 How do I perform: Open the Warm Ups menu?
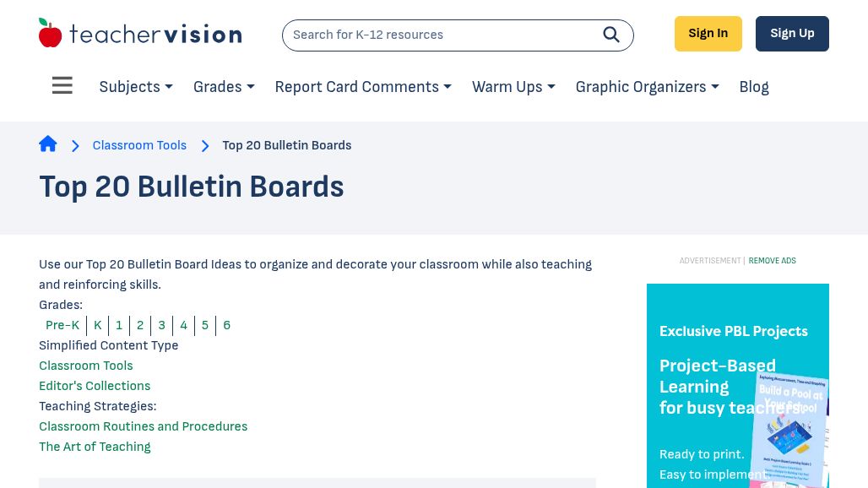tap(513, 87)
